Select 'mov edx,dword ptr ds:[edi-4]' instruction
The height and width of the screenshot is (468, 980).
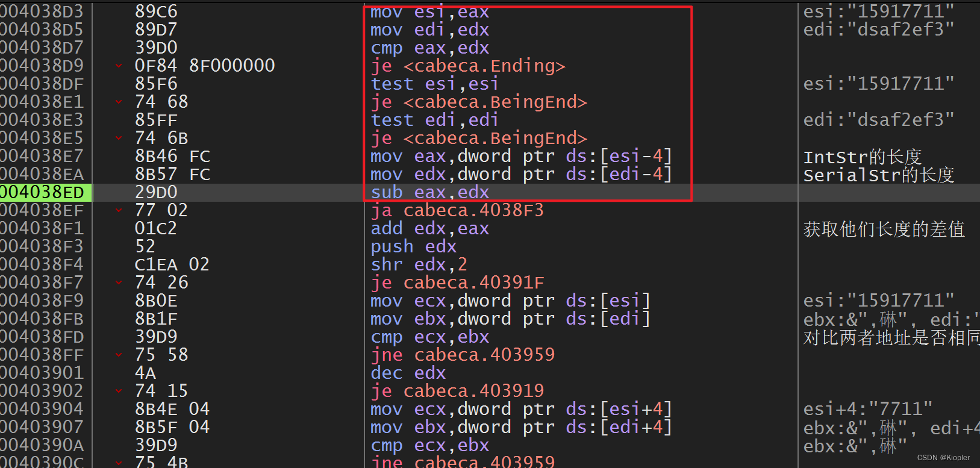[x=522, y=174]
